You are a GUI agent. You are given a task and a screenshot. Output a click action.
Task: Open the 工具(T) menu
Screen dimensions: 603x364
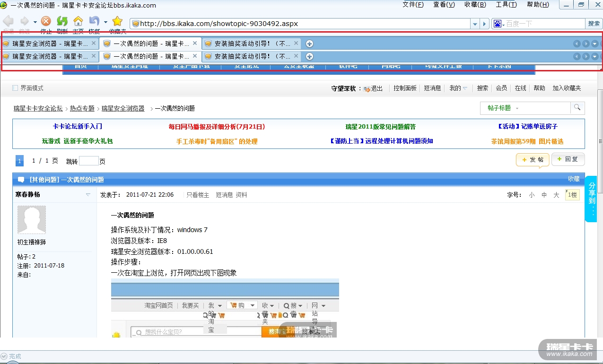click(507, 5)
